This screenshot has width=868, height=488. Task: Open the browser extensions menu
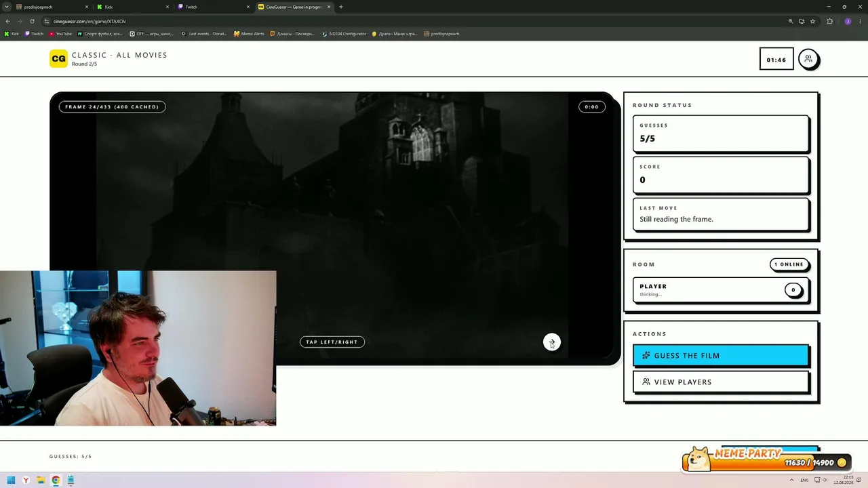[829, 21]
